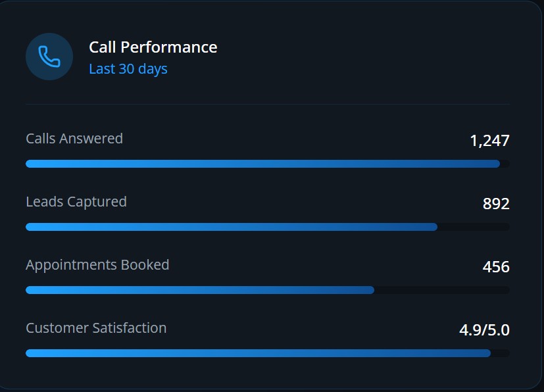Viewport: 544px width, 392px height.
Task: Select the Last 30 days link
Action: click(x=128, y=68)
